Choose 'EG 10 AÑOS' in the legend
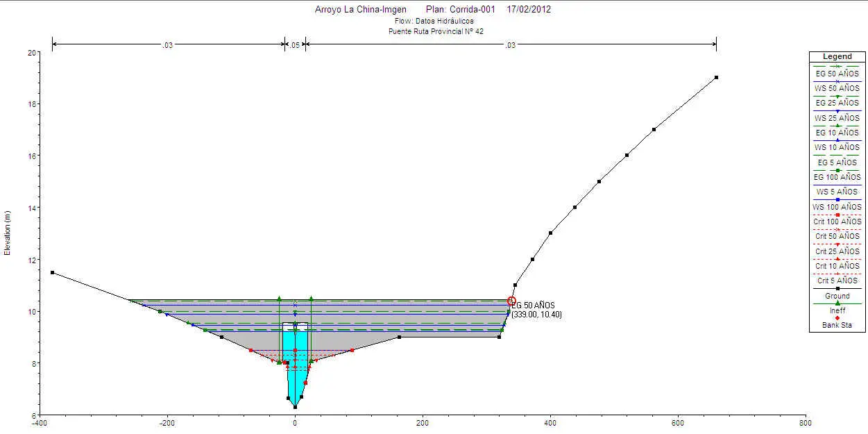The height and width of the screenshot is (434, 868). [837, 132]
